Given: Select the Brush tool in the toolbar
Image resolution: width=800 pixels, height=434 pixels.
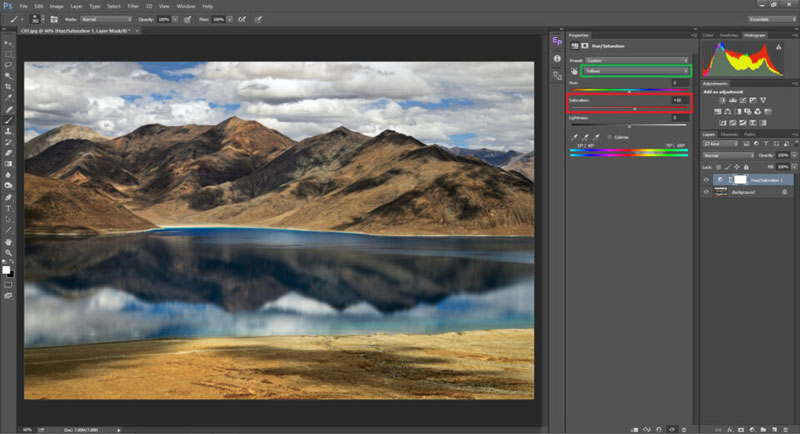Looking at the screenshot, I should click(x=9, y=120).
